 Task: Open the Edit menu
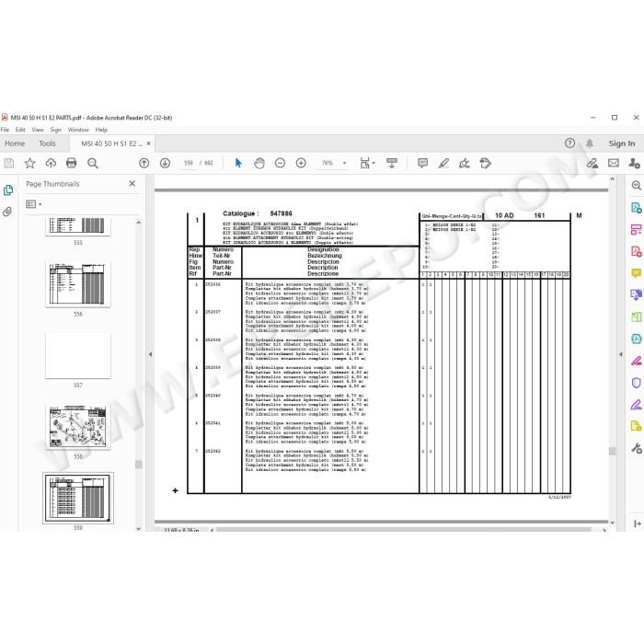click(x=20, y=130)
